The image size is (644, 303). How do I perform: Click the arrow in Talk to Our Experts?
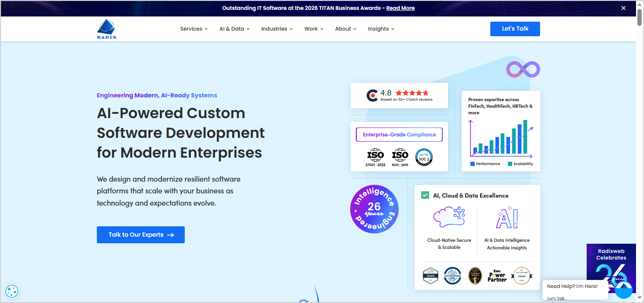pos(171,235)
